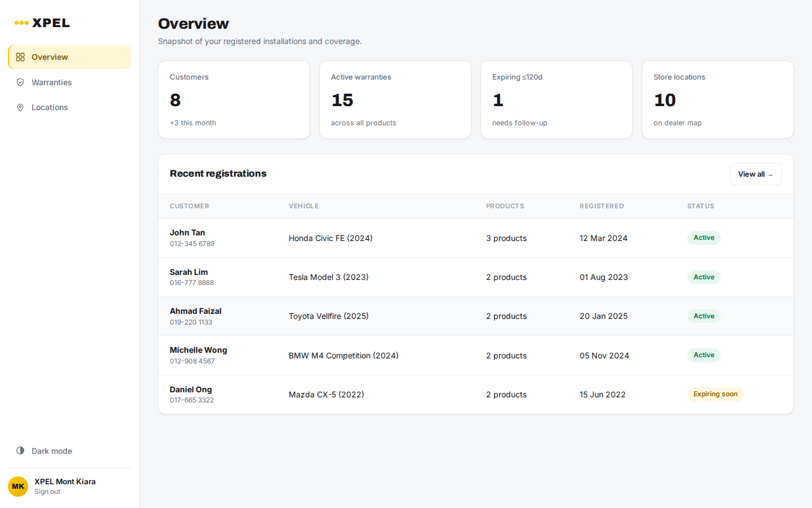The height and width of the screenshot is (508, 812).
Task: Click Ahmad Faizal's Active status badge
Action: 704,316
